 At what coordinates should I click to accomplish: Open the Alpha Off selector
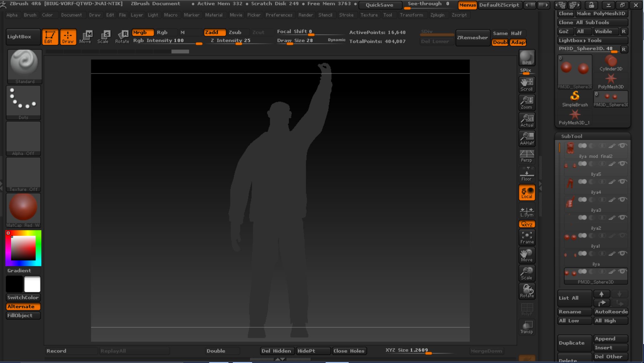coord(24,139)
